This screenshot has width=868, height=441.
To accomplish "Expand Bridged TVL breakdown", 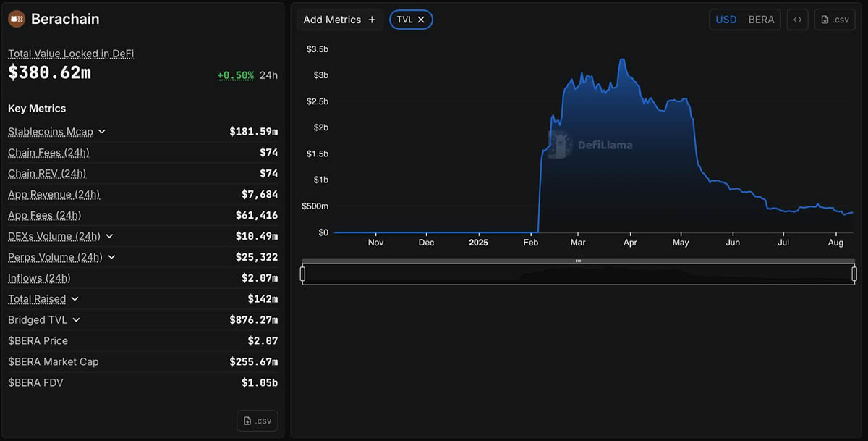I will tap(77, 320).
